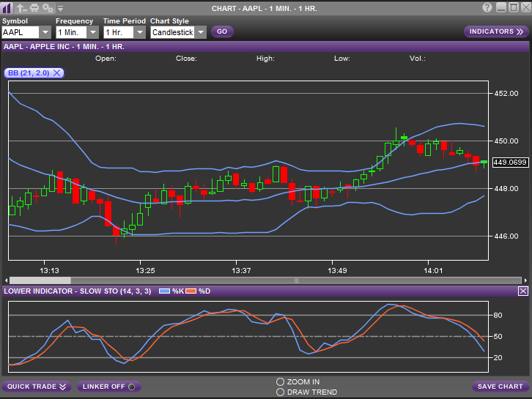Click the small title bar menu arrow
Viewport: 532px width, 399px height.
(x=60, y=7)
